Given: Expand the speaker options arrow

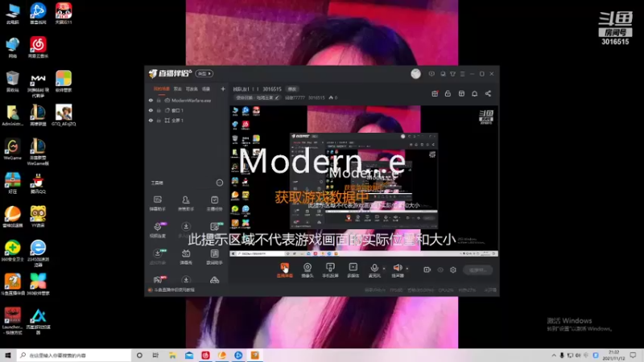Looking at the screenshot, I should click(x=407, y=269).
